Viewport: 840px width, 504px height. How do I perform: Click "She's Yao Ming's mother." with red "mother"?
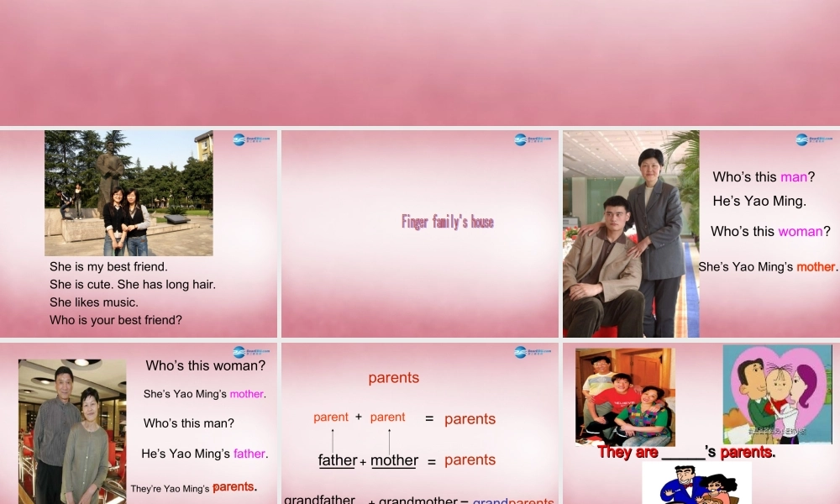point(769,267)
